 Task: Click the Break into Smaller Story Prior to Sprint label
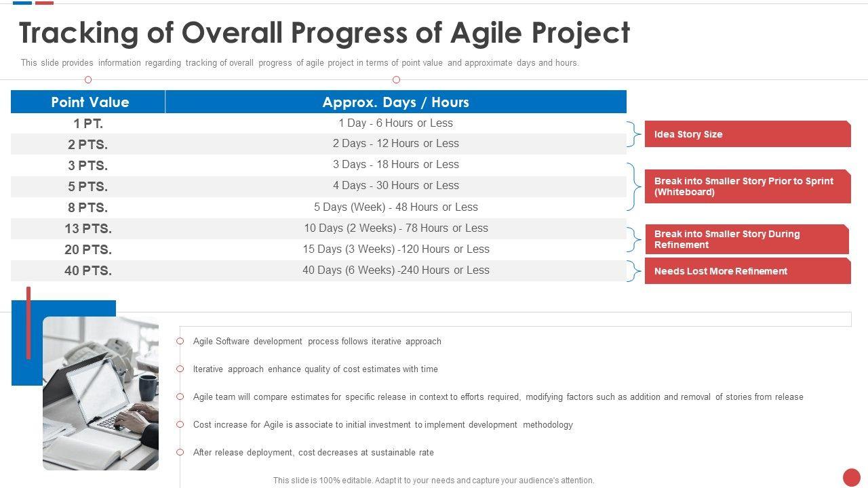tap(747, 186)
